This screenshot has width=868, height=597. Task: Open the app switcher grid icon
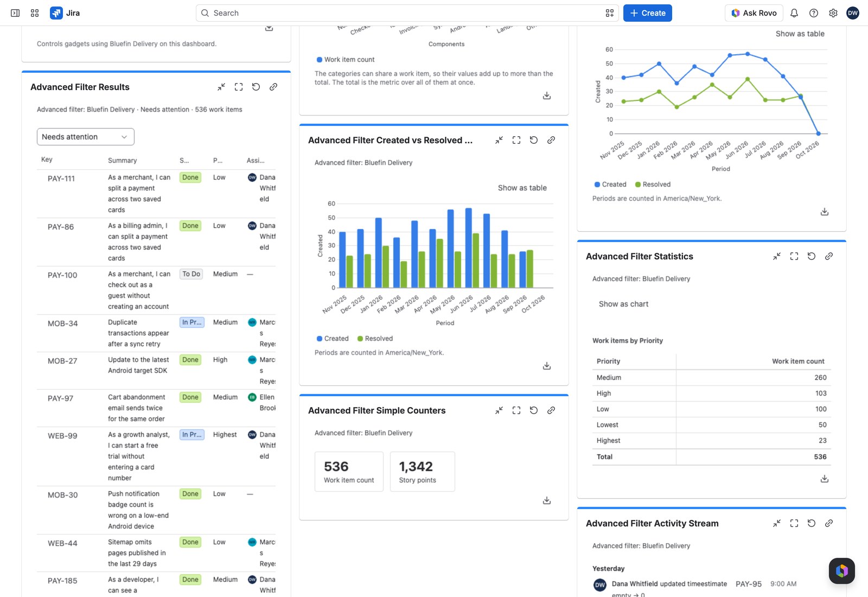(35, 13)
